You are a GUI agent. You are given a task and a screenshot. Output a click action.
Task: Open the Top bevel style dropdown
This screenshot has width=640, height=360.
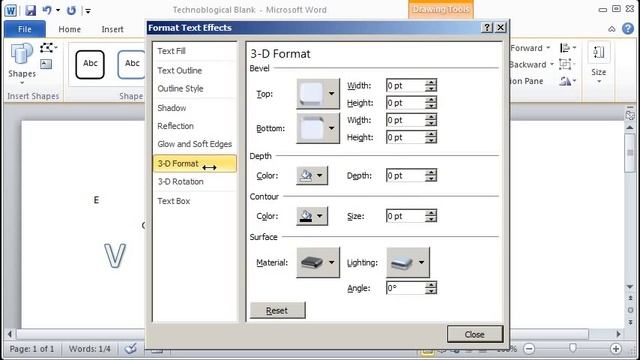(318, 93)
